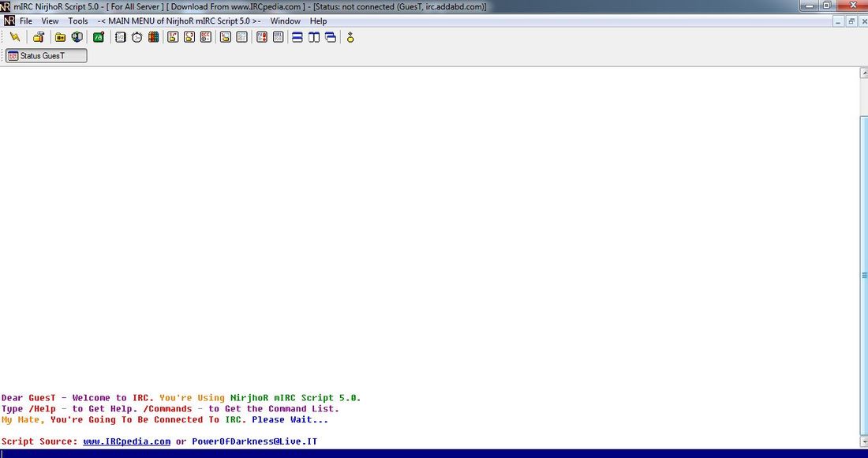The image size is (868, 458).
Task: Click the 'NirjhoR mIRC Script 5.0.' text
Action: tap(296, 398)
